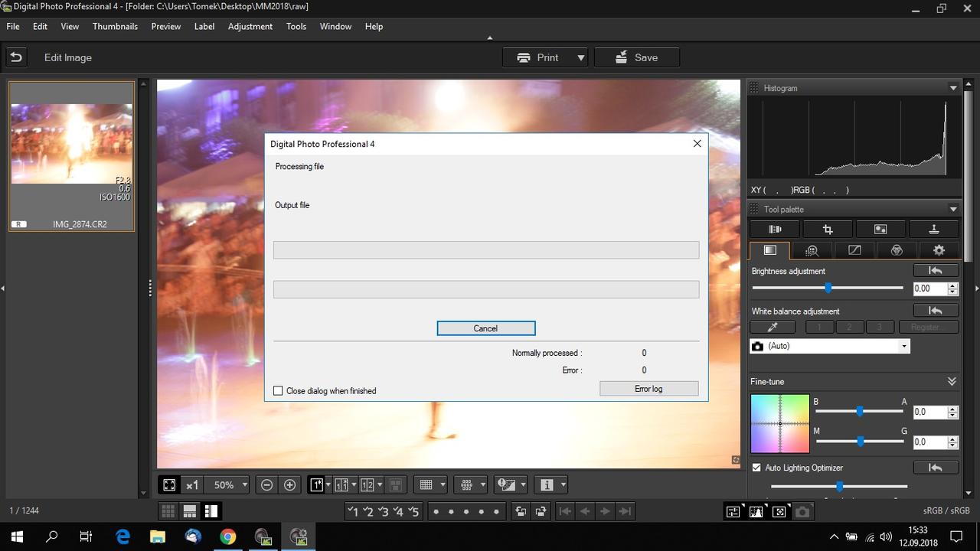Open the Tools menu

[x=296, y=26]
